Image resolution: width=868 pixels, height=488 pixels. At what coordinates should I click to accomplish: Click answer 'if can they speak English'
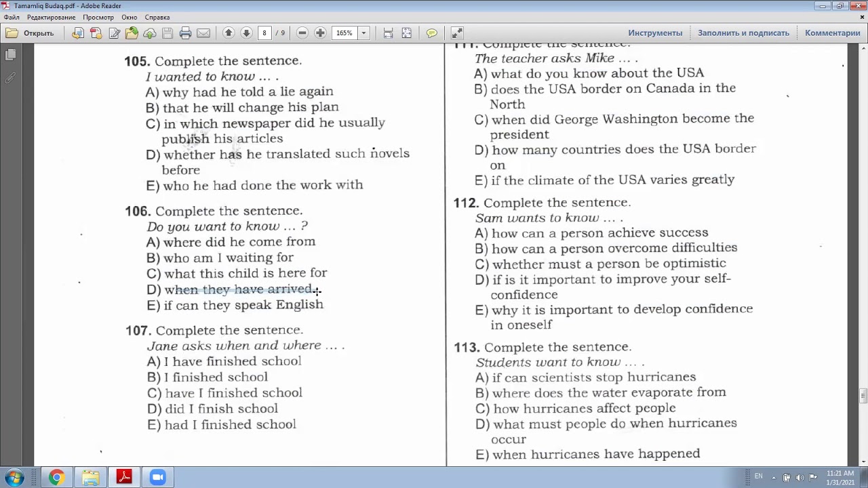pos(244,305)
